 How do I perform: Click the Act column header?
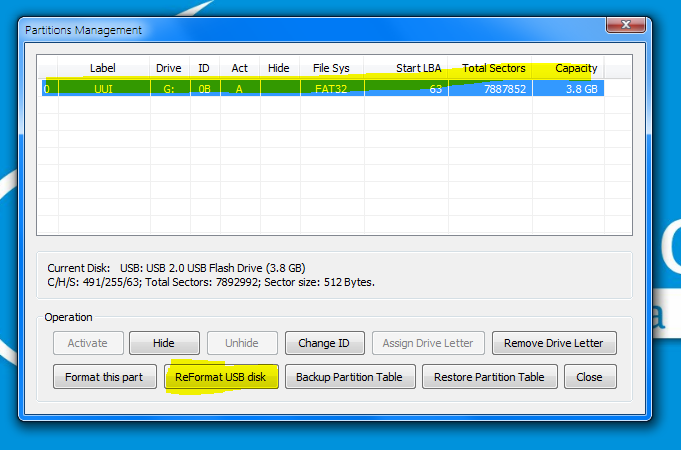pyautogui.click(x=240, y=68)
